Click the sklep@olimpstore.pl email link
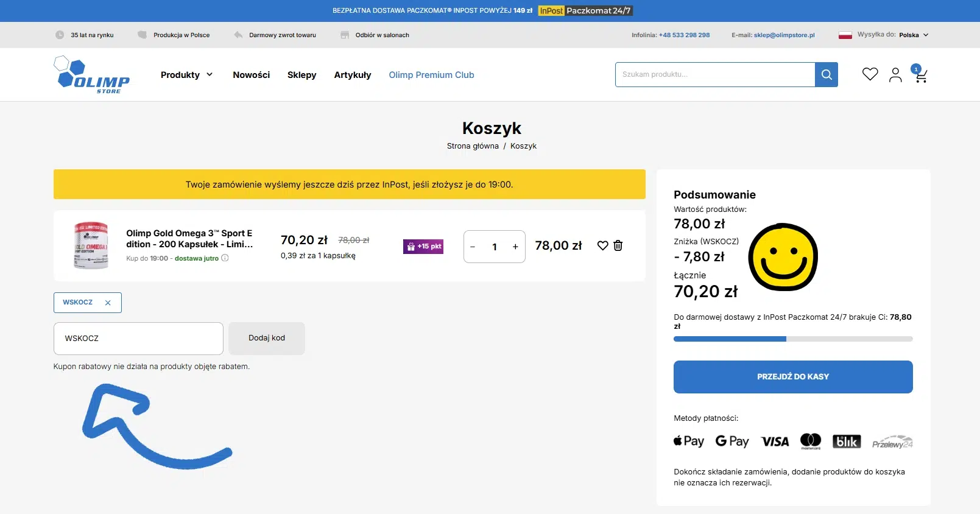Viewport: 980px width, 514px height. 784,35
